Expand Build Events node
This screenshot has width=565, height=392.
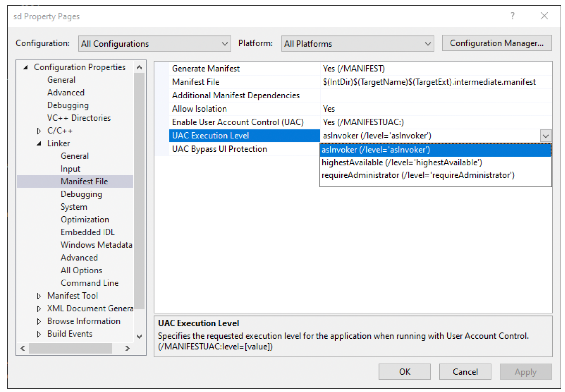point(39,334)
